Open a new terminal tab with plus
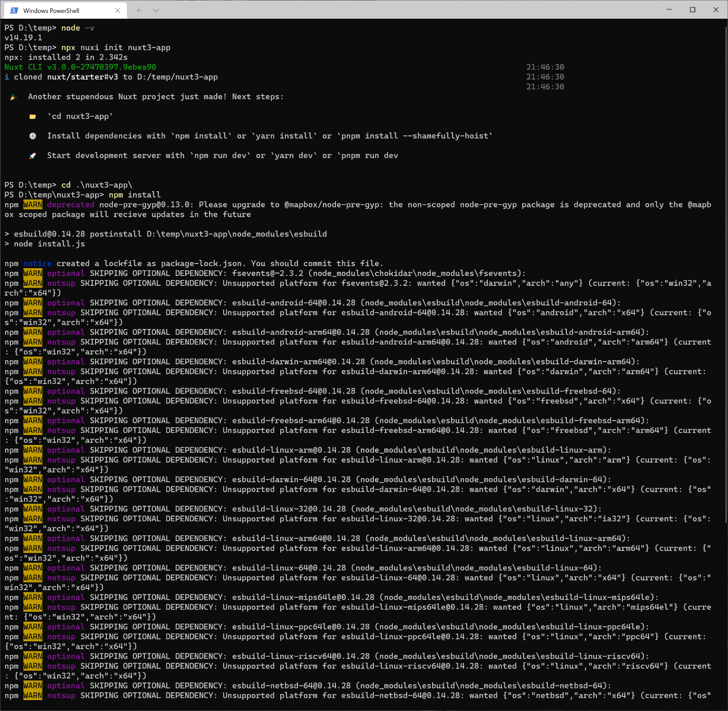Screen dimensions: 728x711 138,10
